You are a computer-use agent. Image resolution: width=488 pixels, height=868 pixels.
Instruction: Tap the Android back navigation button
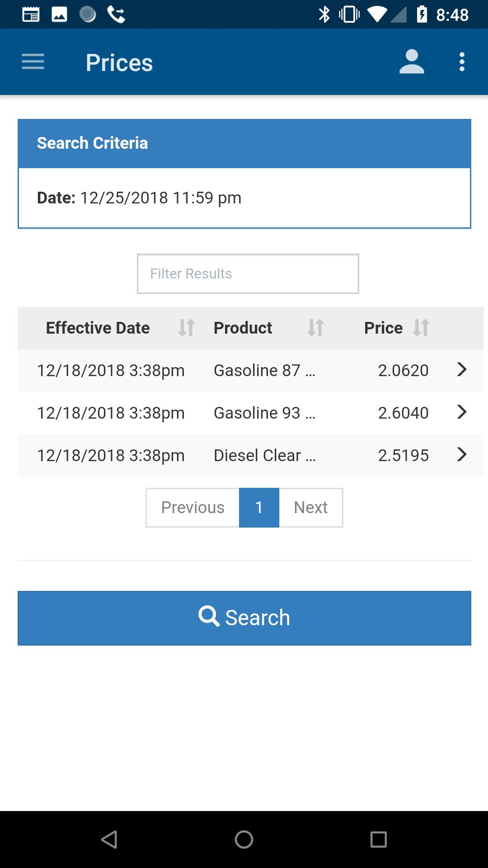tap(109, 840)
